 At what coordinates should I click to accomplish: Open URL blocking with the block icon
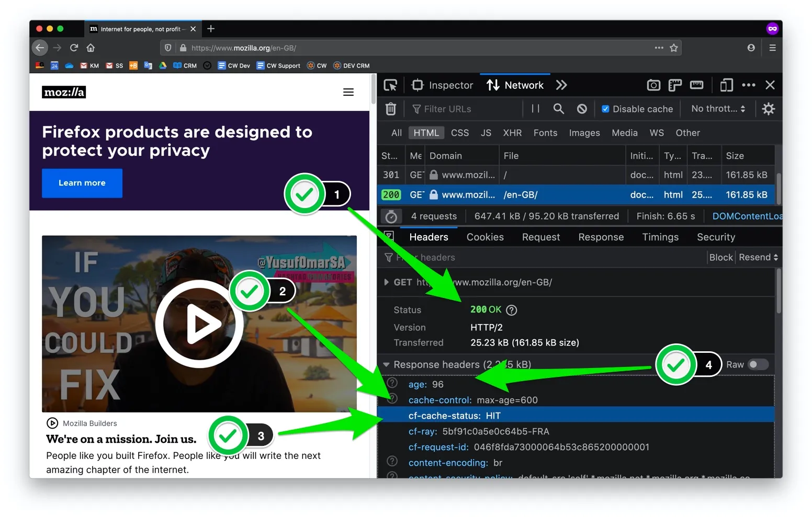click(x=582, y=109)
